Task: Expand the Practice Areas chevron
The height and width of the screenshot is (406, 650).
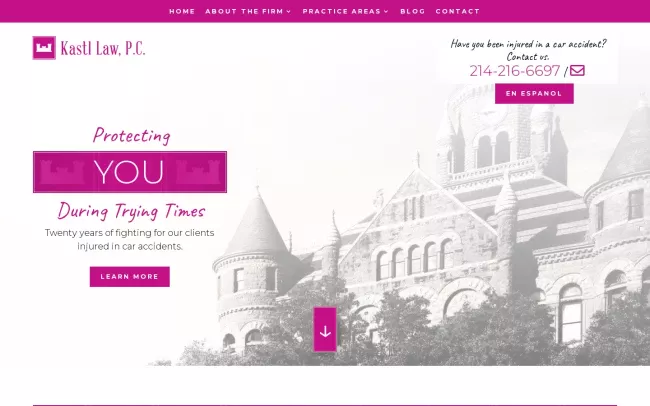Action: click(386, 12)
